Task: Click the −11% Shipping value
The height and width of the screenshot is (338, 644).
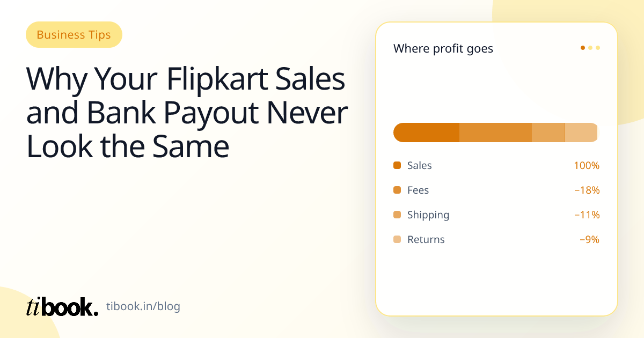Action: (587, 215)
